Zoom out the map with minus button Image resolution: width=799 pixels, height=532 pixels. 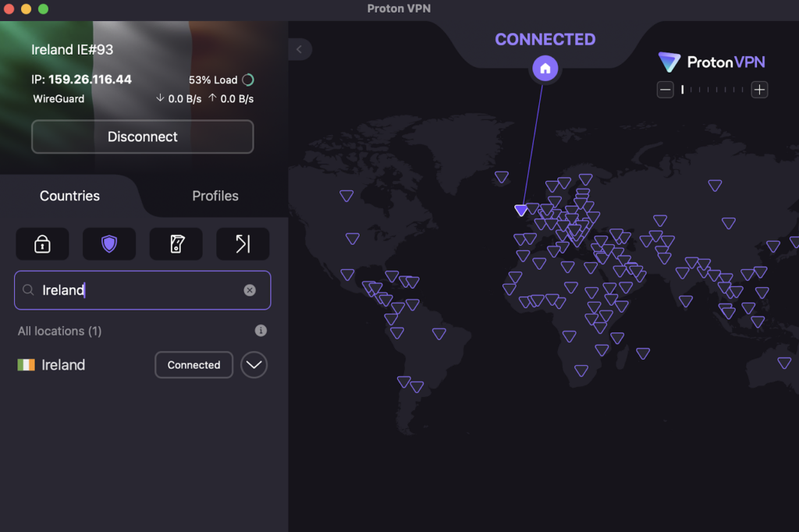click(x=665, y=90)
